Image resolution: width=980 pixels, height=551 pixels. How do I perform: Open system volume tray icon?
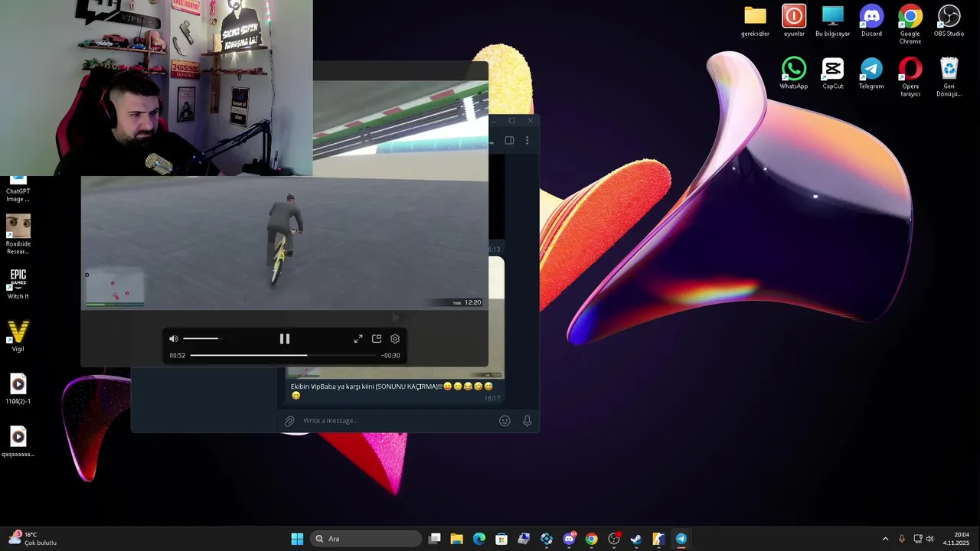tap(930, 539)
